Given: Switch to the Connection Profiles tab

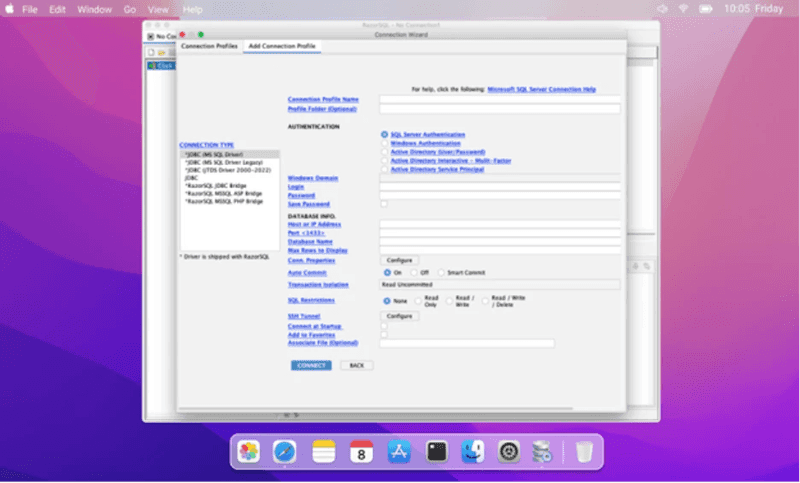Looking at the screenshot, I should click(209, 47).
